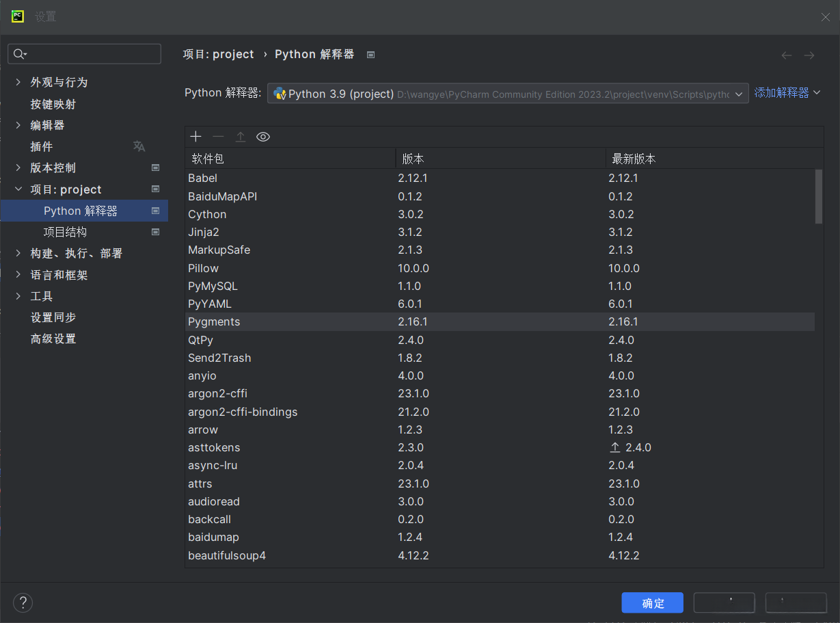
Task: Click the package list scrollbar thumb
Action: (819, 196)
